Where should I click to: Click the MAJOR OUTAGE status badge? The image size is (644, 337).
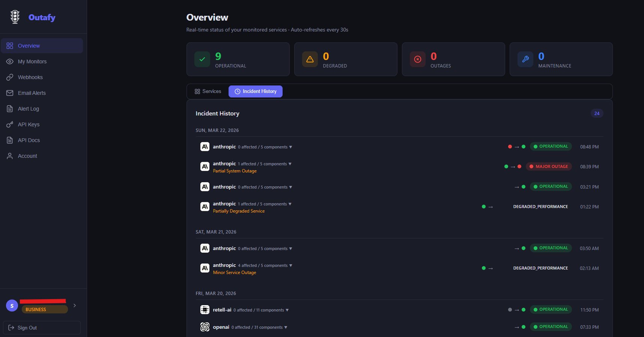click(x=549, y=166)
